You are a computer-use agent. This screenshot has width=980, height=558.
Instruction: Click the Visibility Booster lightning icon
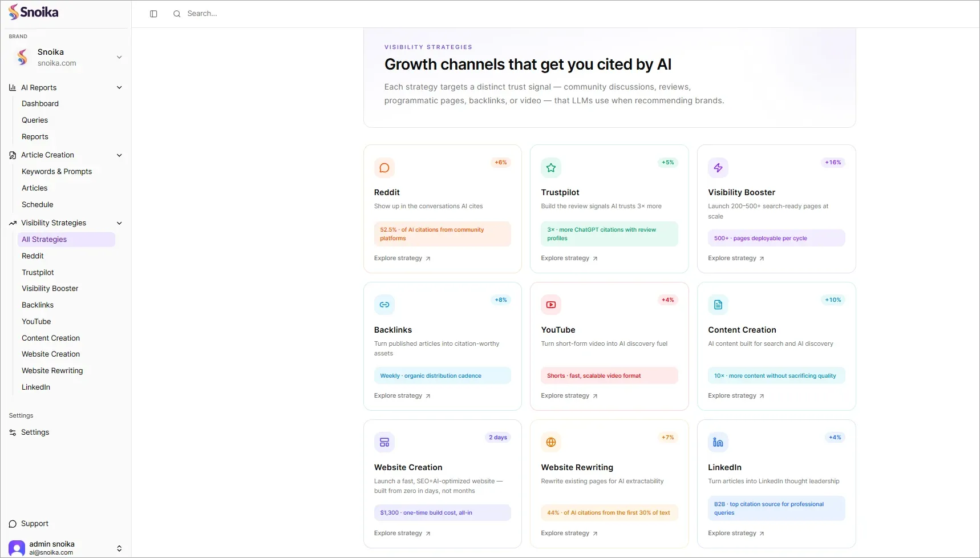718,168
